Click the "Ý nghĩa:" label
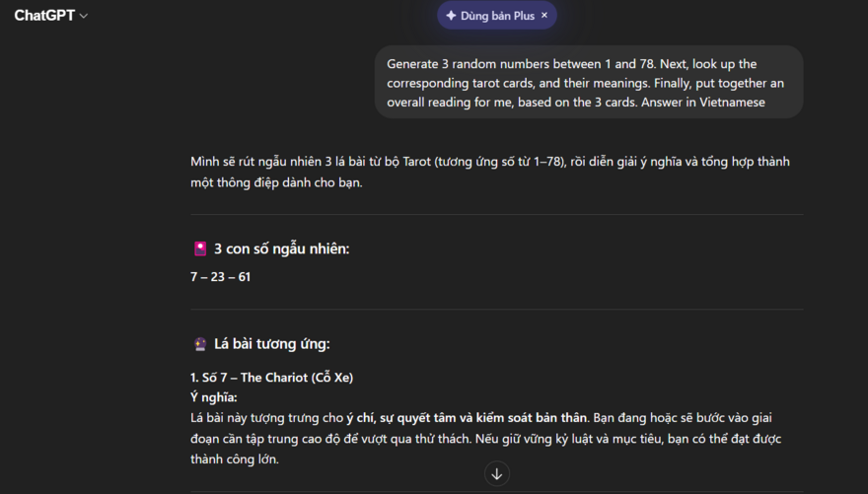Viewport: 868px width, 494px height. pos(214,397)
